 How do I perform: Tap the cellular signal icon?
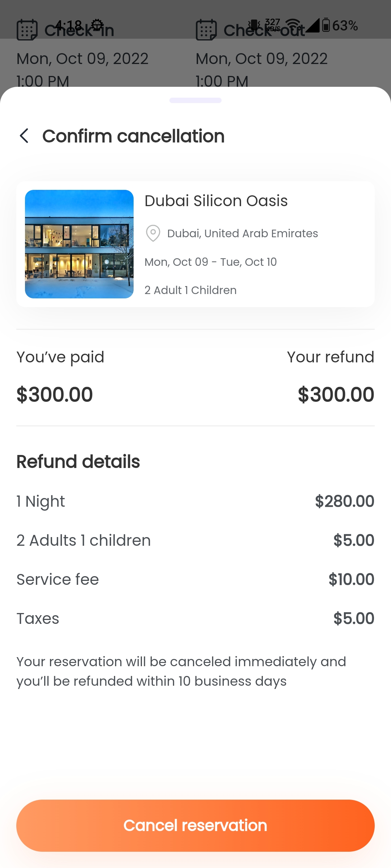pos(312,25)
